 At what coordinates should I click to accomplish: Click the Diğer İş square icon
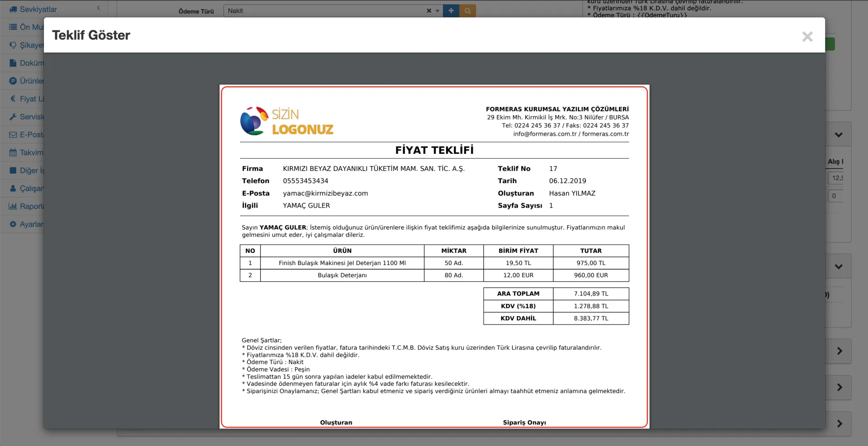click(13, 171)
